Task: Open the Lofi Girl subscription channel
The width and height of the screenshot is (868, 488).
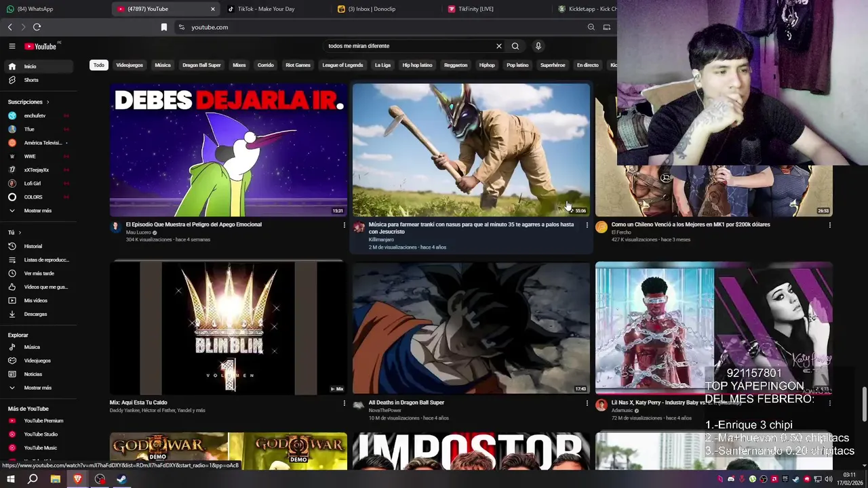Action: (32, 184)
